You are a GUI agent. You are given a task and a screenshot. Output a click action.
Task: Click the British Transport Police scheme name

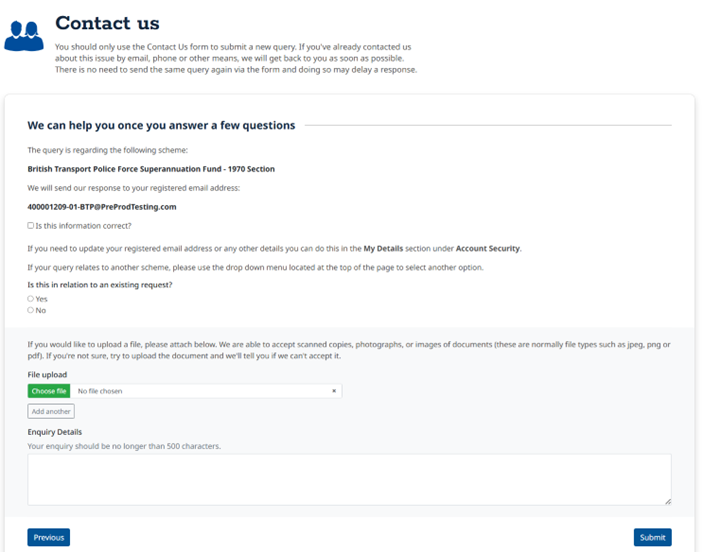[151, 169]
